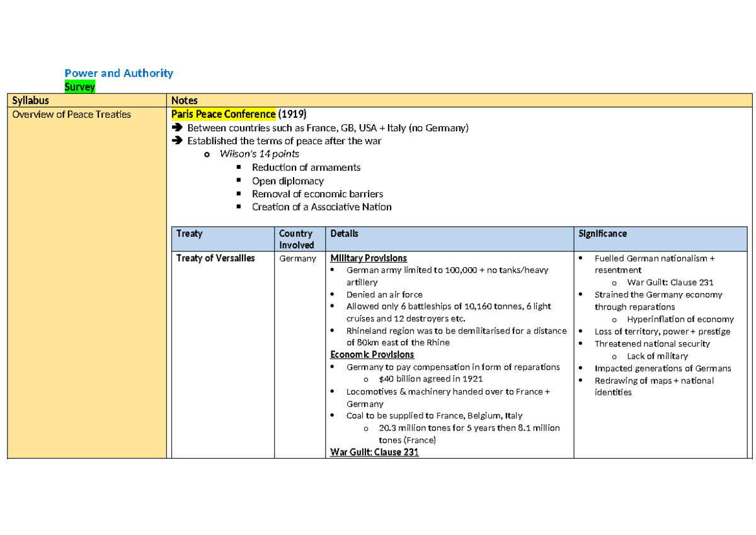756x535 pixels.
Task: Select the italic 'Wilson's 14 points' text
Action: coord(259,154)
